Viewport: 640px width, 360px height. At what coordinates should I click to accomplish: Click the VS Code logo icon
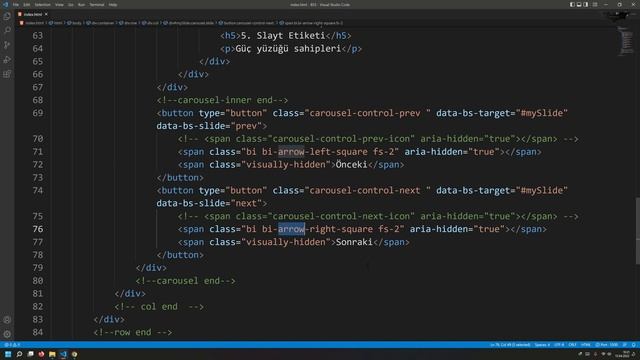[5, 4]
